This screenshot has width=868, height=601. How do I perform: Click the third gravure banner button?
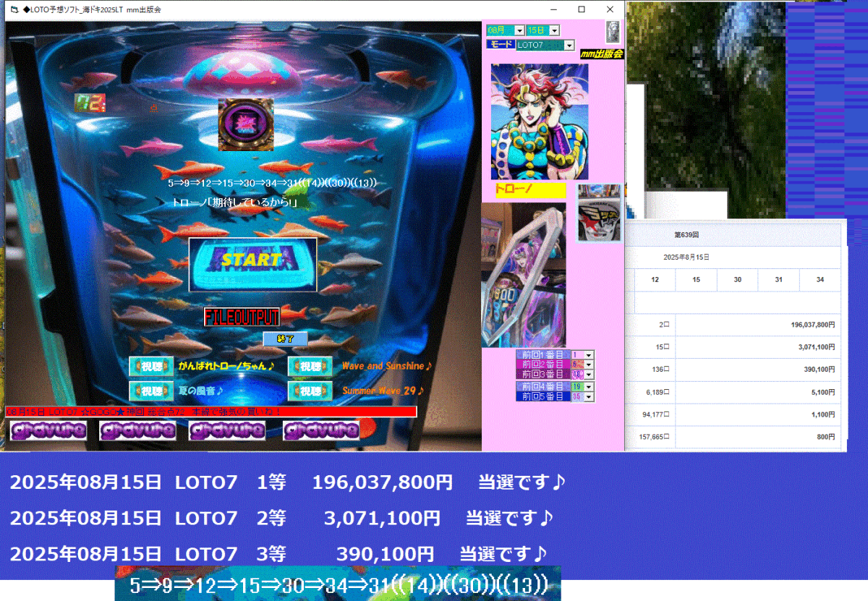pyautogui.click(x=227, y=431)
